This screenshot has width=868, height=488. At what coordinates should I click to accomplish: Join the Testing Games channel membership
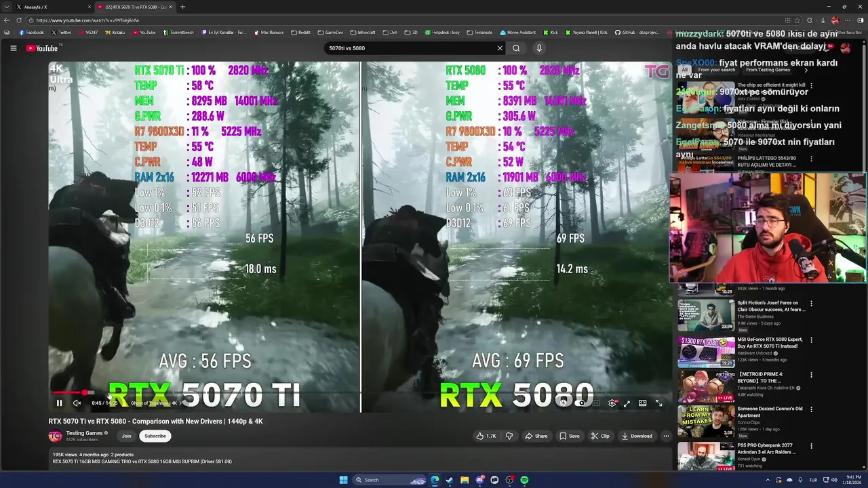[x=126, y=436]
